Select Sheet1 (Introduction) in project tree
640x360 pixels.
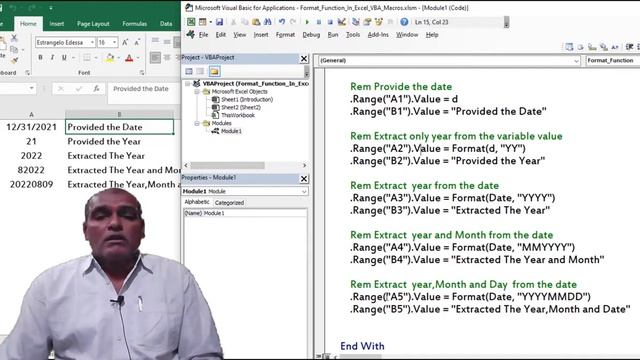coord(247,100)
